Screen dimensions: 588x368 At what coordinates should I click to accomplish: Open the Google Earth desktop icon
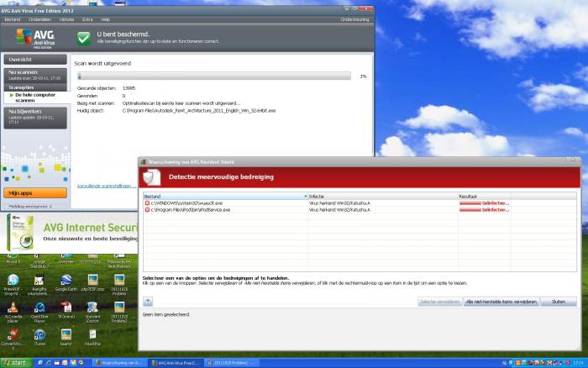pyautogui.click(x=66, y=282)
